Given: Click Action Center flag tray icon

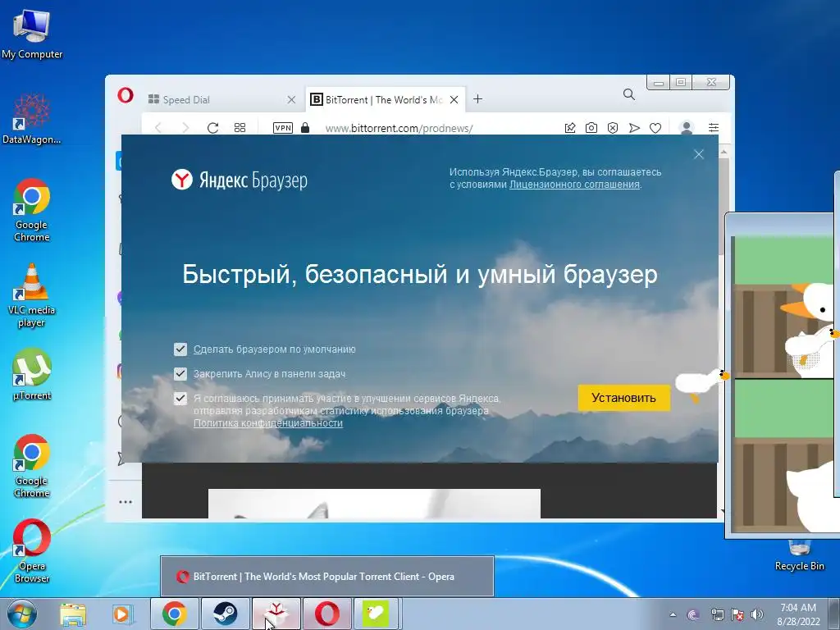Looking at the screenshot, I should [737, 614].
